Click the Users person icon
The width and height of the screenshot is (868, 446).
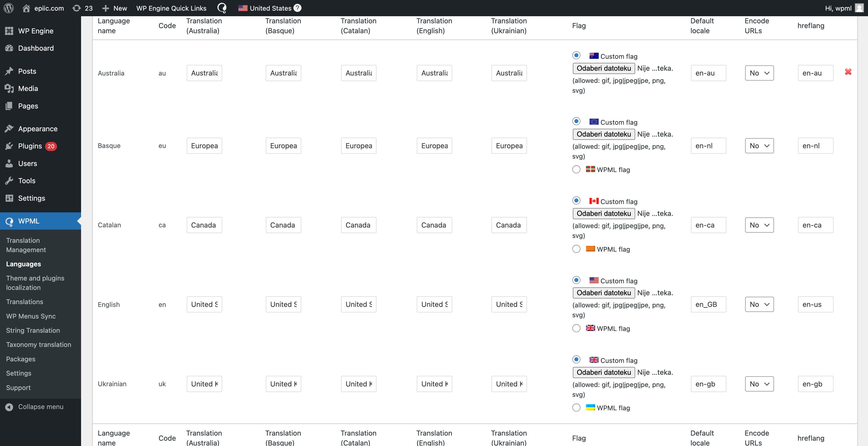click(9, 163)
